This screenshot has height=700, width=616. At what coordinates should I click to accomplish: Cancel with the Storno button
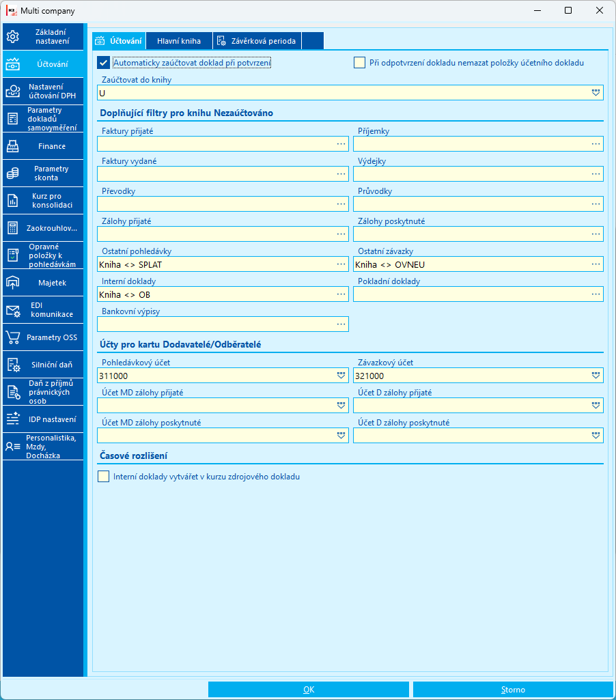pos(513,690)
